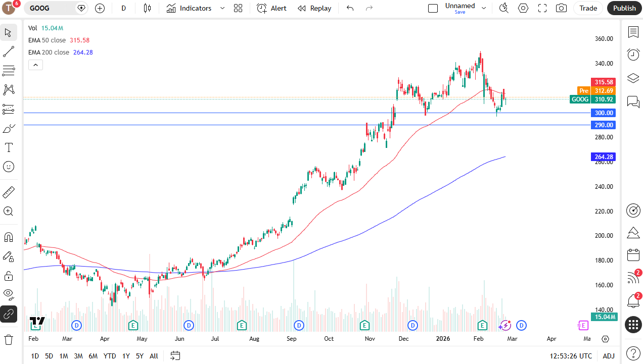Collapse the indicator legend chevron
Screen dimensions: 643x364
[35, 65]
